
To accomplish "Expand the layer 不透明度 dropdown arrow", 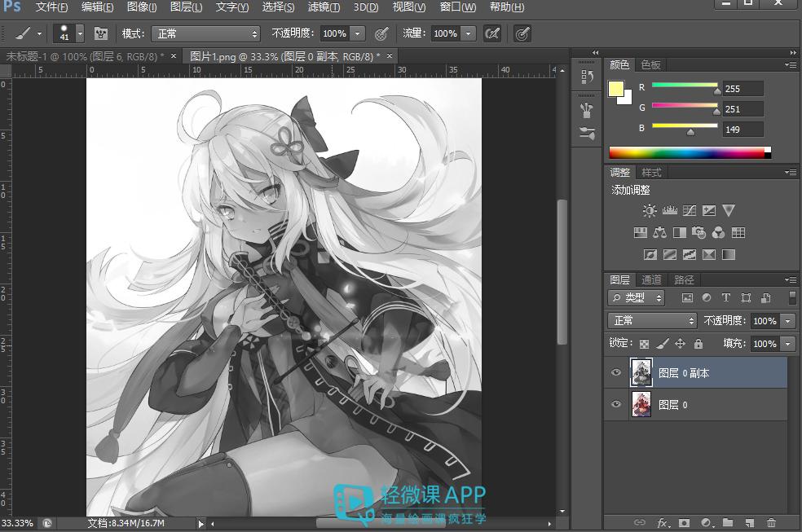I will click(787, 321).
